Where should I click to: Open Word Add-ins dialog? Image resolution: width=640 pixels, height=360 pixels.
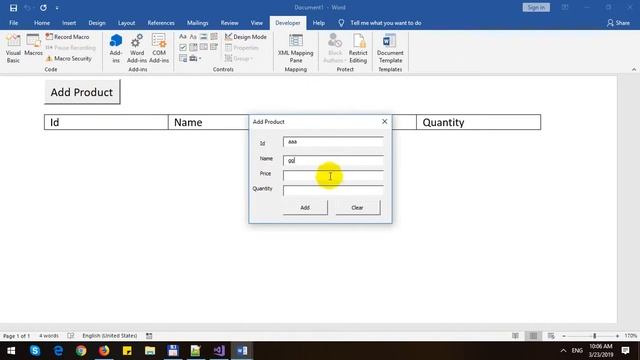coord(137,49)
